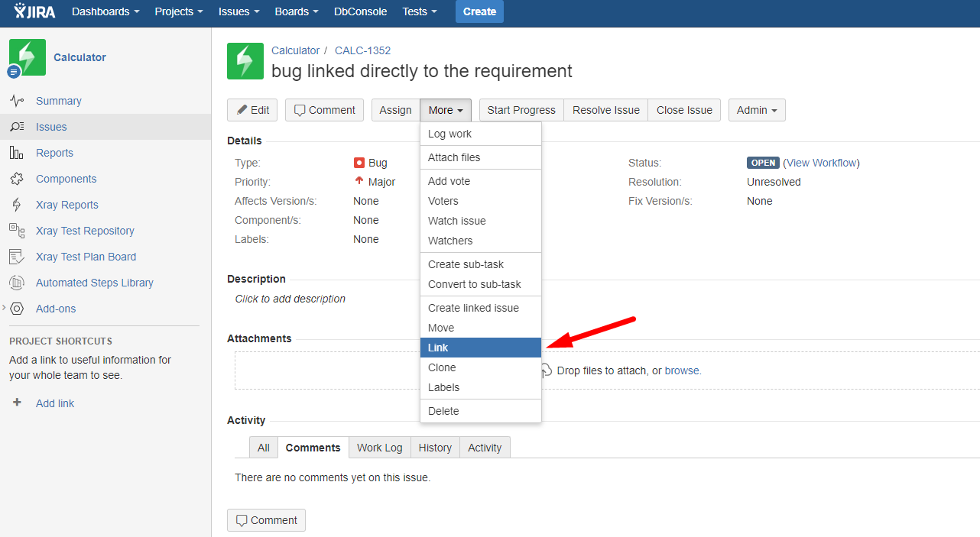This screenshot has width=980, height=537.
Task: Click Resolve Issue button
Action: (606, 110)
